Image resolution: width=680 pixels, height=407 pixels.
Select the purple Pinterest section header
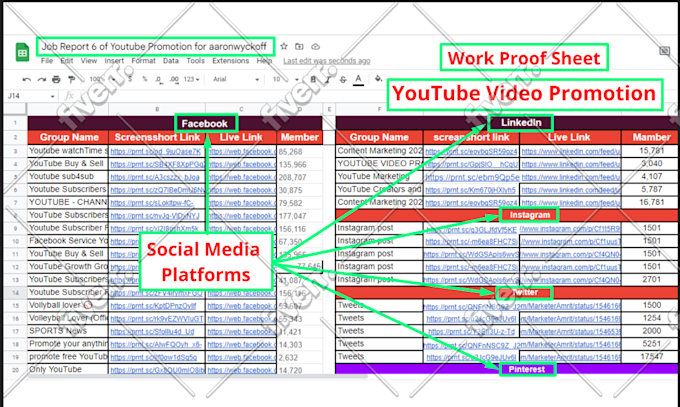(507, 369)
